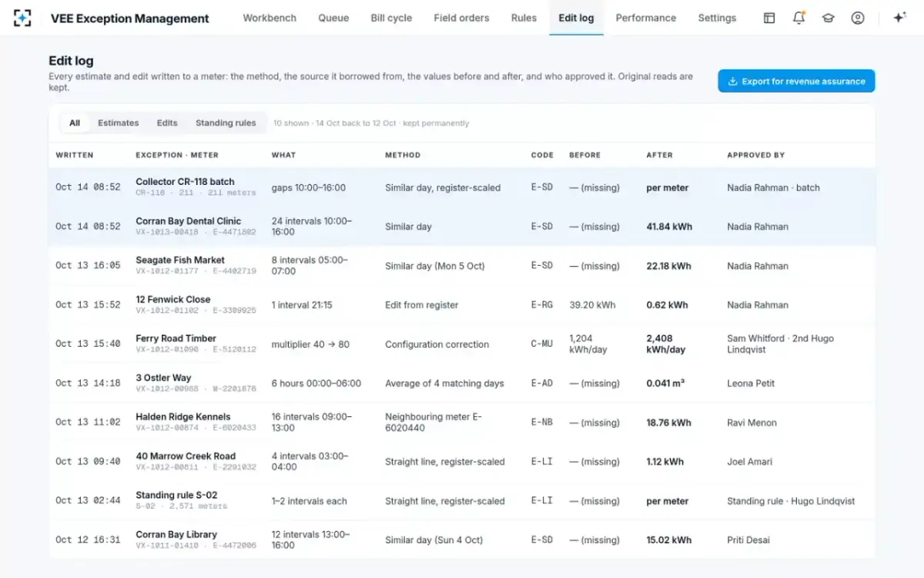
Task: Open the Ferry Road Timber entry
Action: click(462, 344)
